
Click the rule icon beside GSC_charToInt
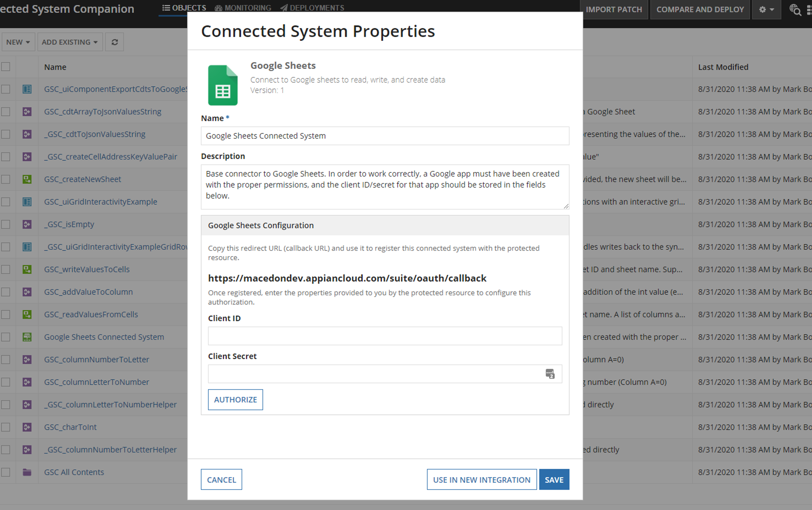(27, 427)
